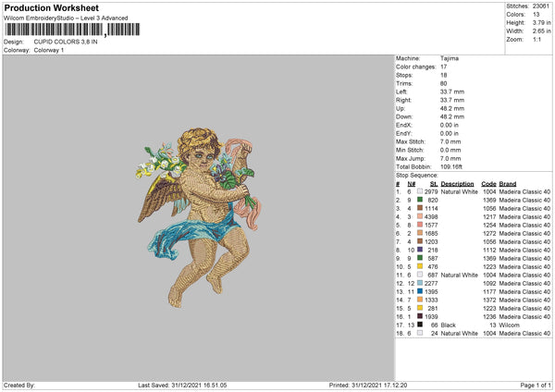Click the brown swatch with 1203 stitches

coord(420,241)
